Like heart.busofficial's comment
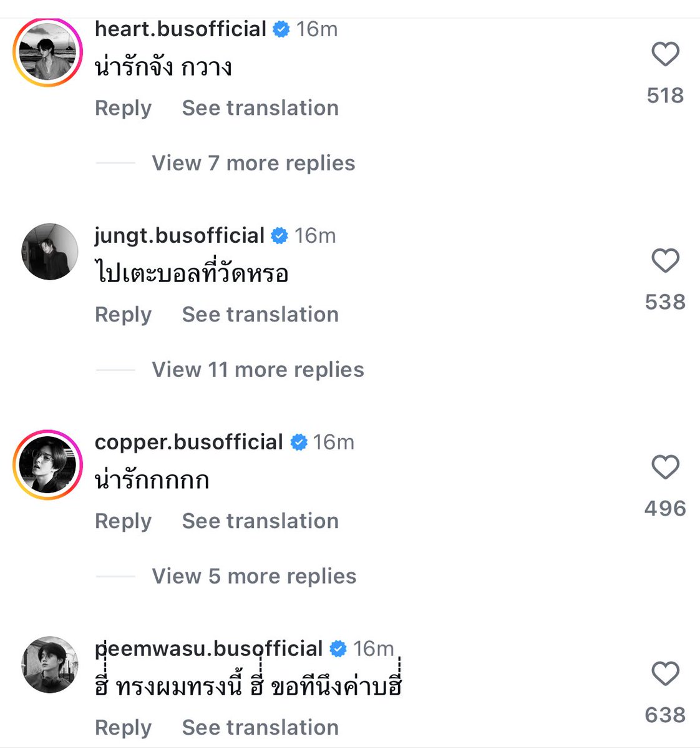 pos(665,54)
